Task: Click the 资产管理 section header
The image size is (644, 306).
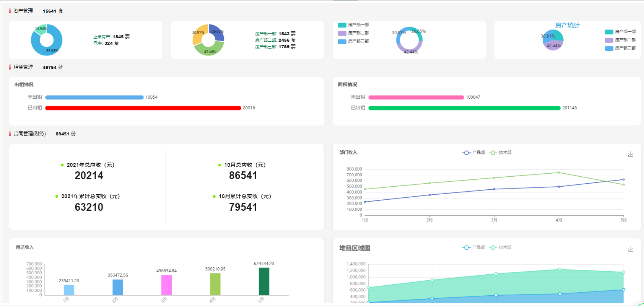Action: pos(23,11)
